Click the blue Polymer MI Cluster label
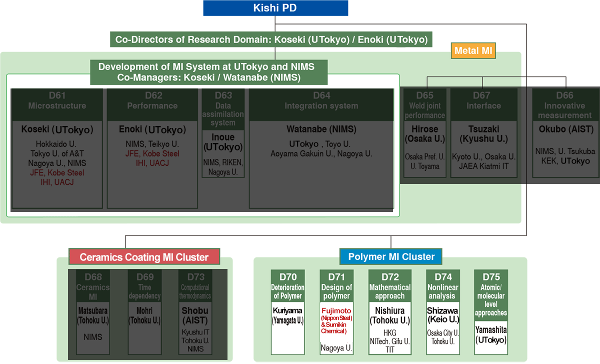 click(391, 256)
